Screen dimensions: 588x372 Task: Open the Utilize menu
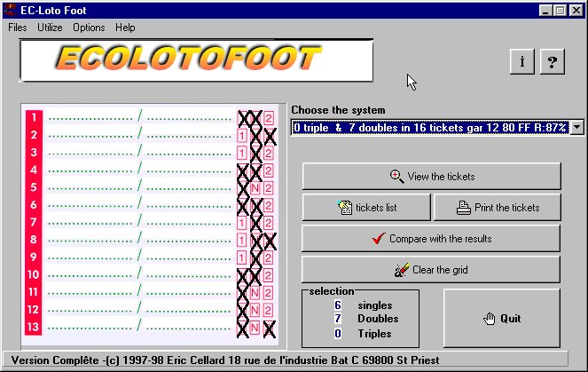click(50, 28)
